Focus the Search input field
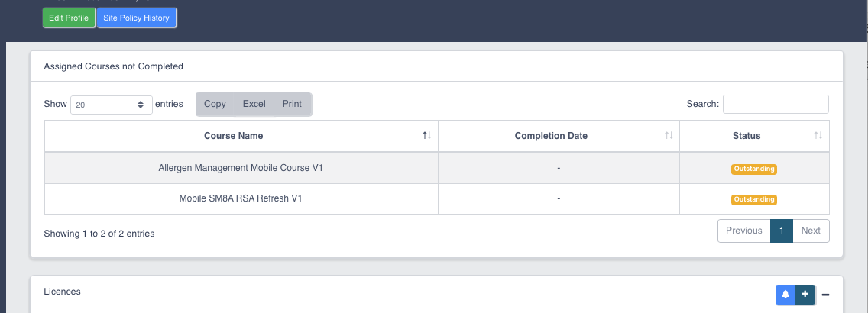Screen dimensions: 868x313 [776, 104]
